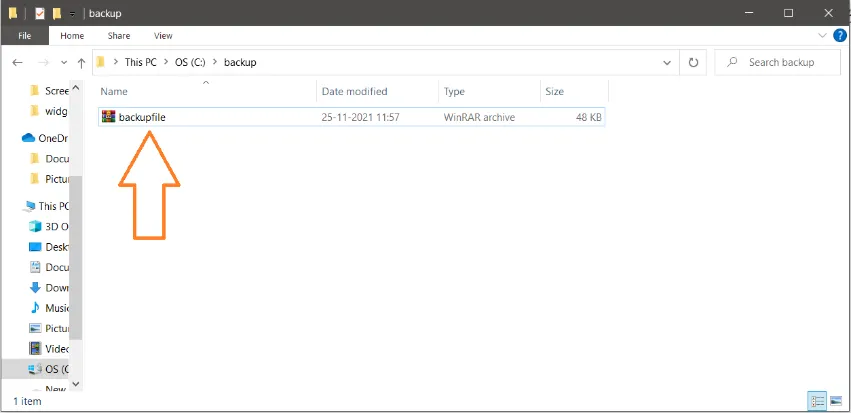The height and width of the screenshot is (413, 851).
Task: Open the Share ribbon tab
Action: click(x=118, y=36)
